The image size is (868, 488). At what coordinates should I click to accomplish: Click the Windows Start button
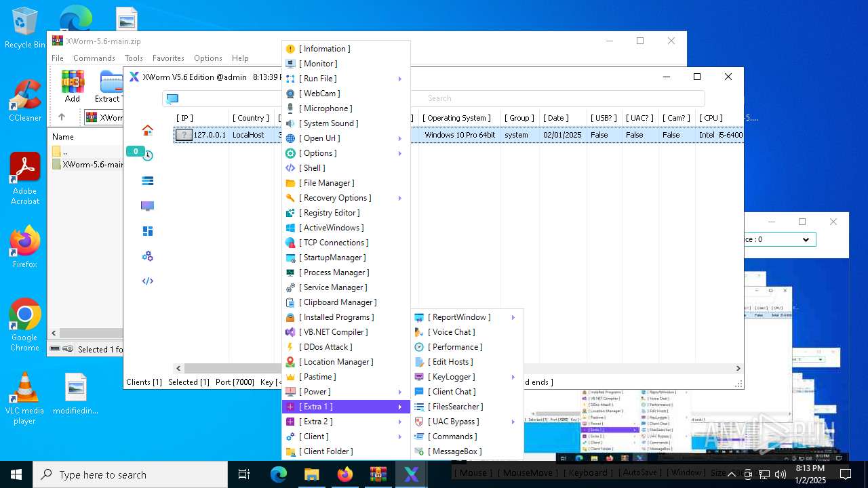pyautogui.click(x=16, y=474)
